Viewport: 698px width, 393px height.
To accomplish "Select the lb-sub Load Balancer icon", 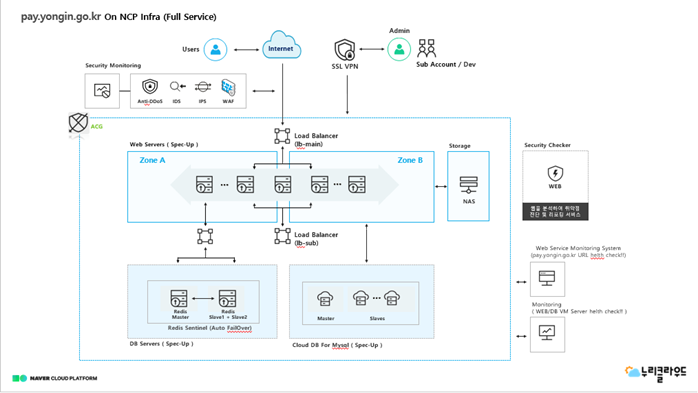I will point(282,236).
